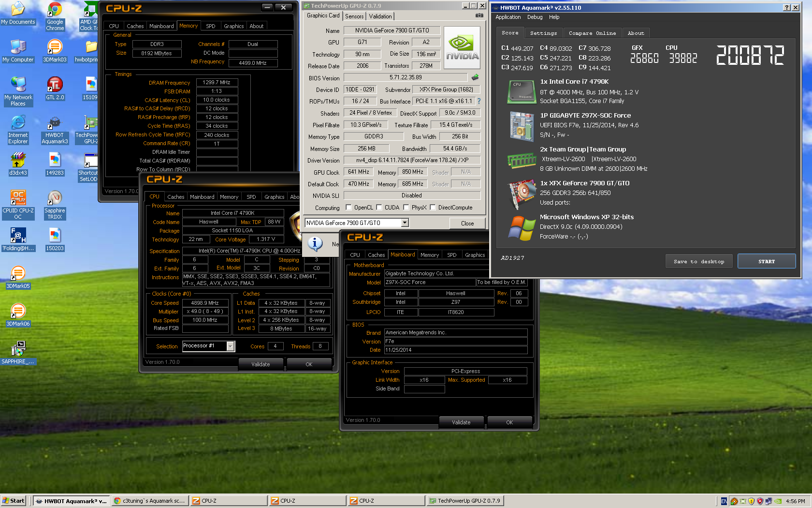Viewport: 812px width, 508px height.
Task: Enable OpenCL checkbox in GPU-Z
Action: [349, 208]
